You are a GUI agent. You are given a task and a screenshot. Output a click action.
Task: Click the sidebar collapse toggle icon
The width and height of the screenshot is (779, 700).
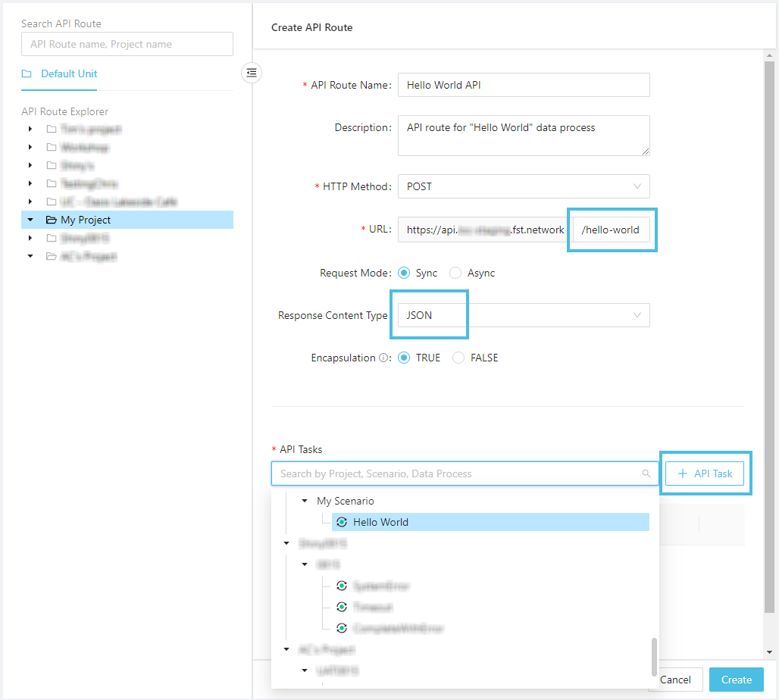(252, 73)
